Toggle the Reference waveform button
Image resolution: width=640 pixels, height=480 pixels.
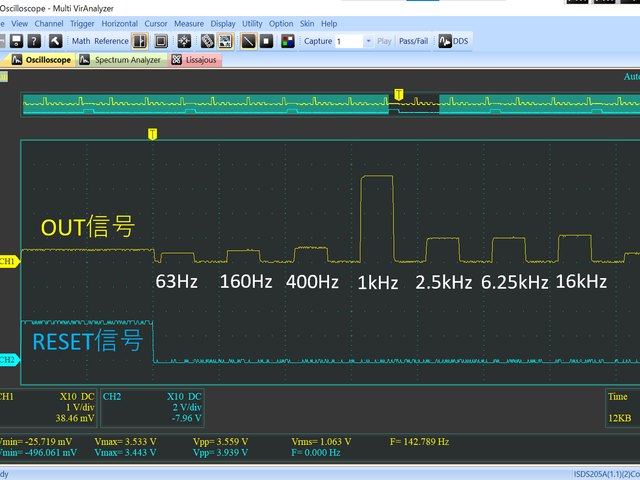(x=111, y=41)
